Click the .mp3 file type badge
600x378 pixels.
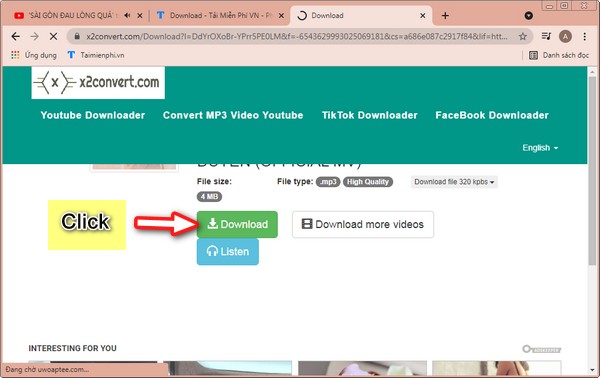click(328, 182)
